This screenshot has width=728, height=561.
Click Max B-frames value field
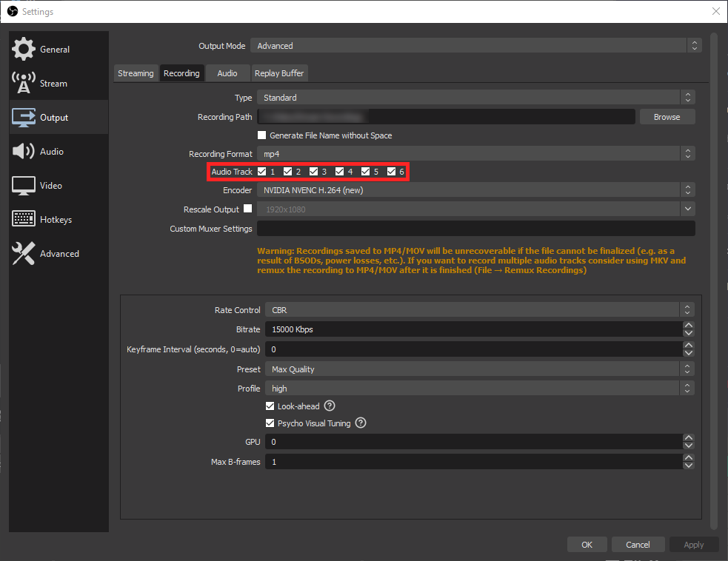(474, 462)
